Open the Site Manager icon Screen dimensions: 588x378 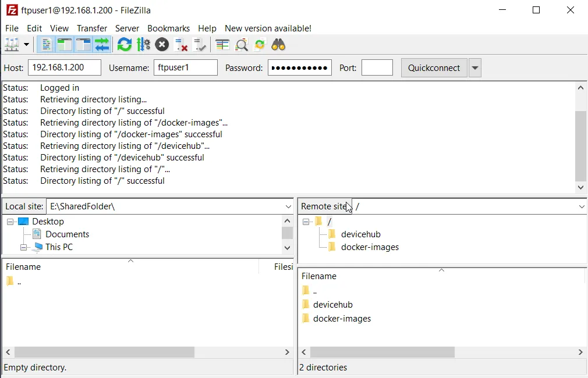pyautogui.click(x=12, y=45)
